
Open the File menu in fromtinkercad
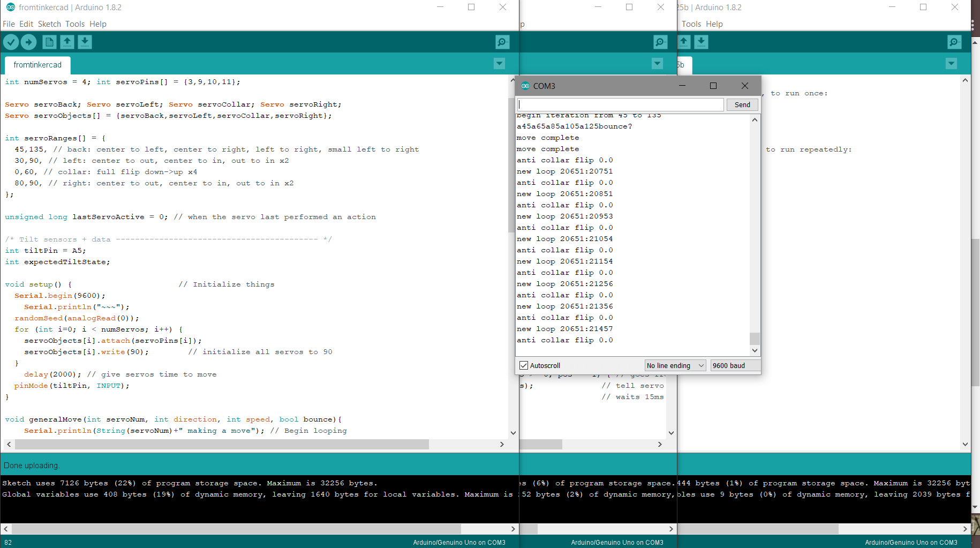coord(9,24)
